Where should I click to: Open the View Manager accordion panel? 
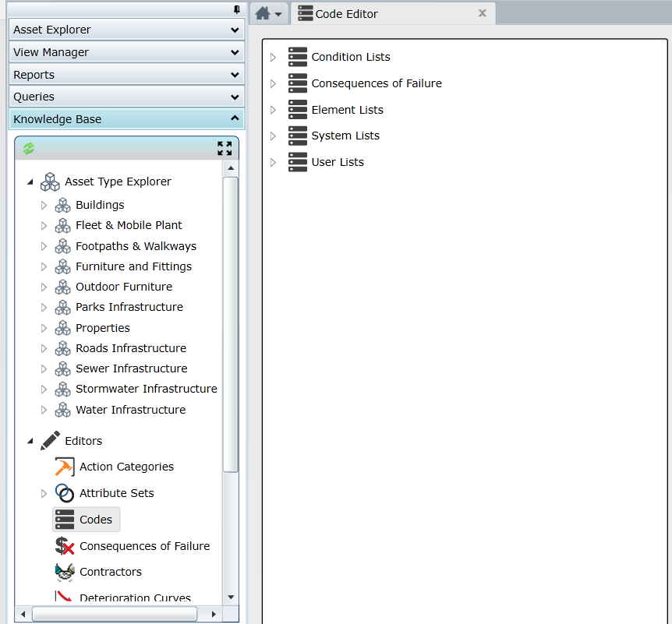pos(126,52)
